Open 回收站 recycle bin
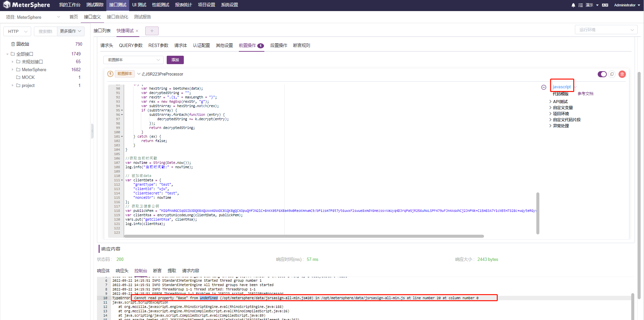The image size is (644, 320). click(x=21, y=44)
